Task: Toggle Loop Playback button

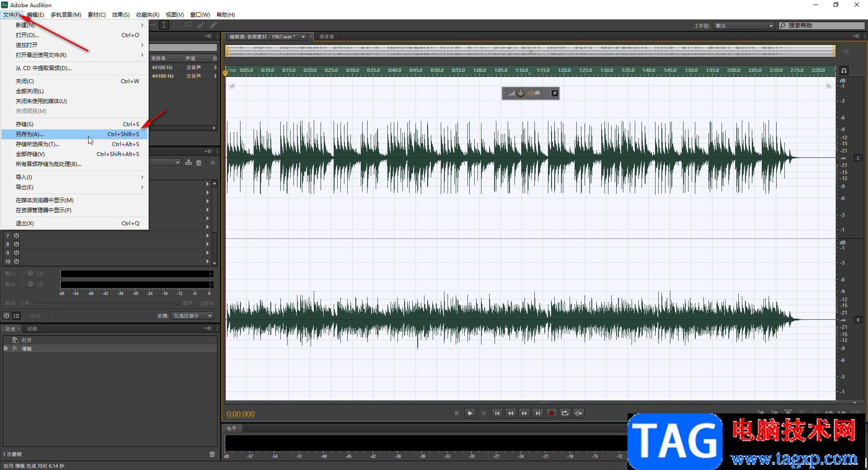Action: pyautogui.click(x=565, y=413)
